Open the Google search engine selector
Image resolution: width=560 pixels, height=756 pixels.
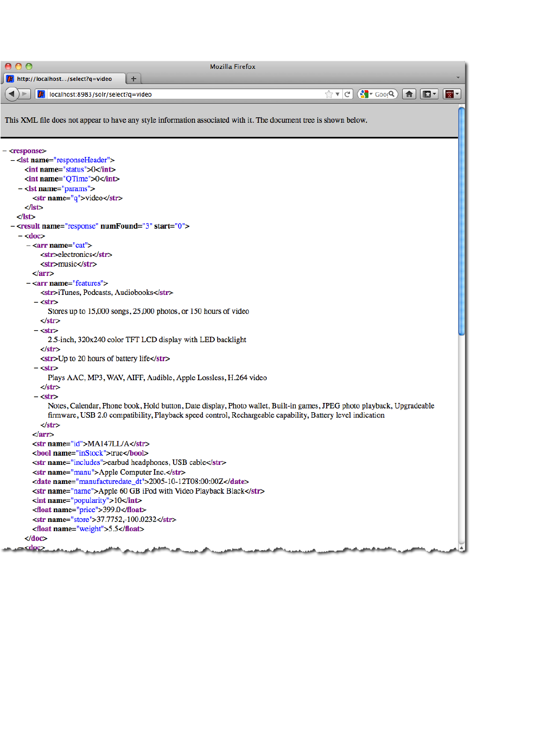pyautogui.click(x=366, y=94)
